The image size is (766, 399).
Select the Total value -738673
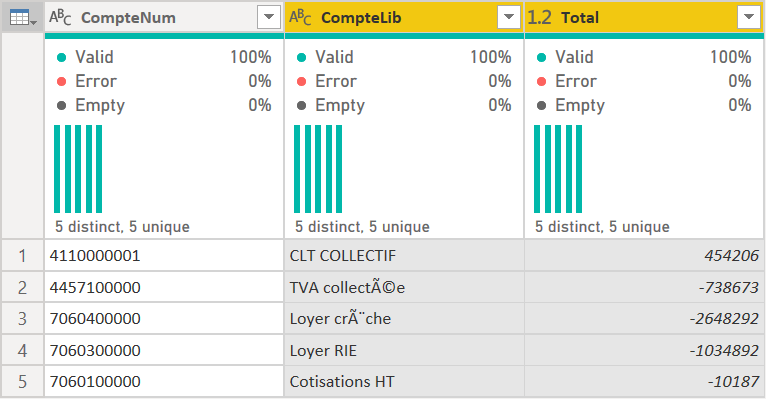click(644, 287)
